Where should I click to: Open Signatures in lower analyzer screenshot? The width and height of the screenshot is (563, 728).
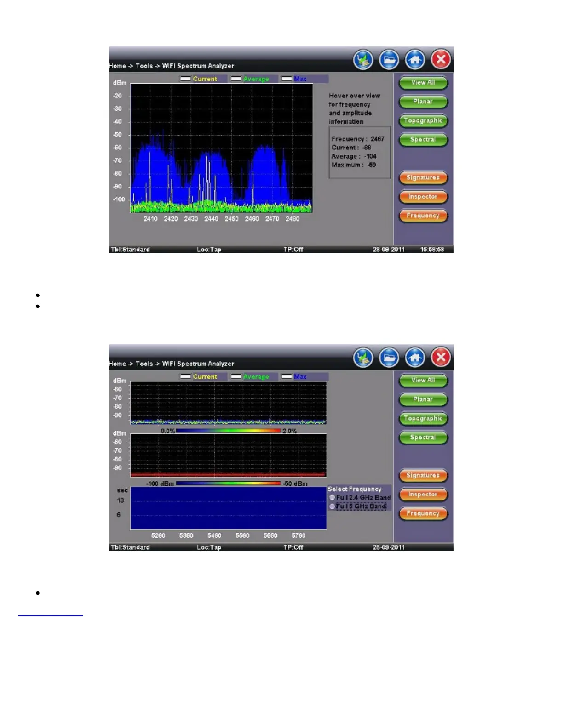click(x=423, y=476)
